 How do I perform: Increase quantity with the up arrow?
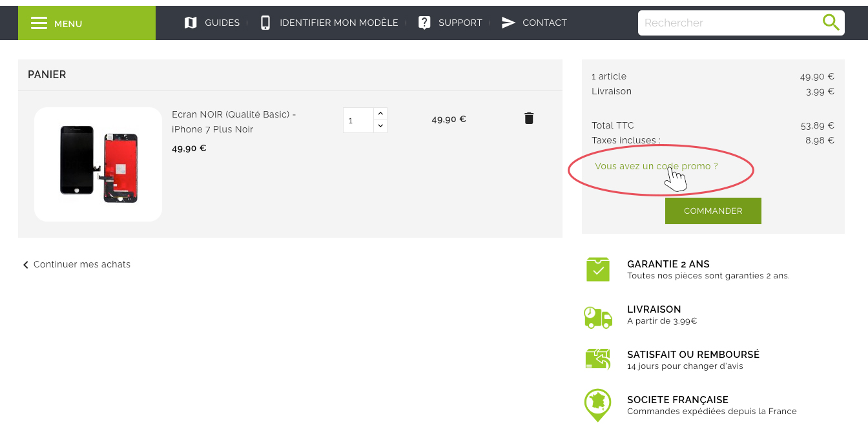pyautogui.click(x=380, y=114)
